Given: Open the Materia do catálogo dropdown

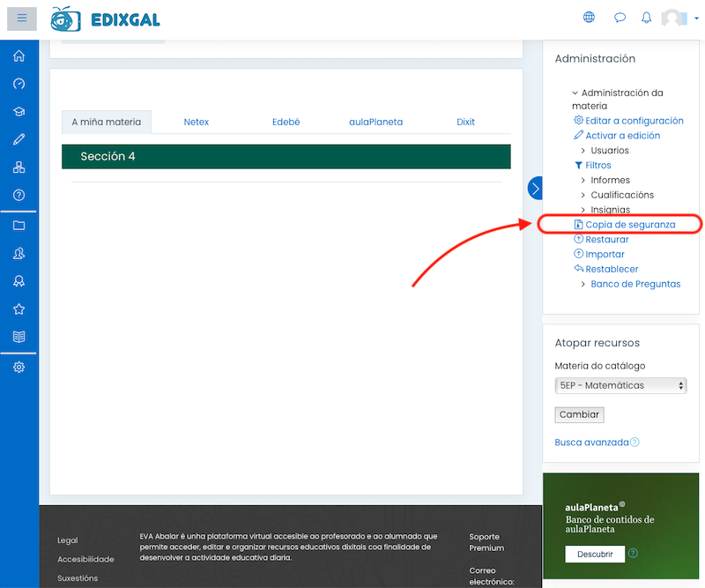Looking at the screenshot, I should tap(620, 385).
